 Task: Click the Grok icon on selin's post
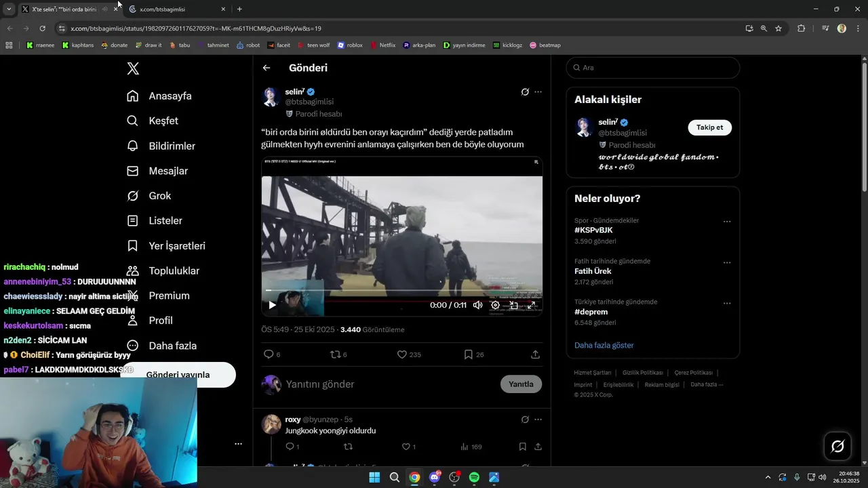pos(525,91)
